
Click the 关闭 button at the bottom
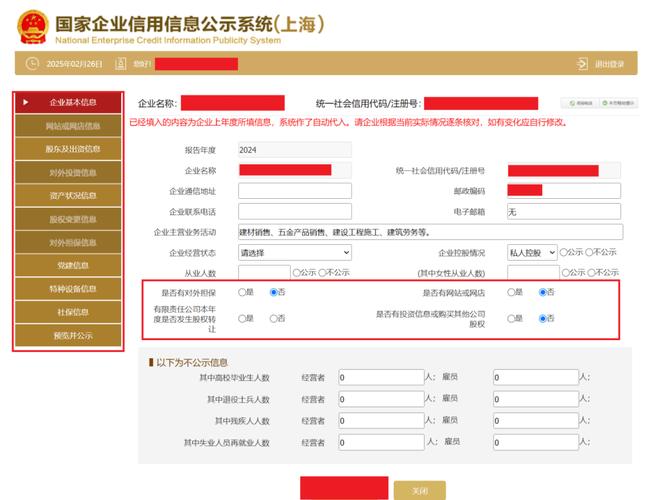420,490
